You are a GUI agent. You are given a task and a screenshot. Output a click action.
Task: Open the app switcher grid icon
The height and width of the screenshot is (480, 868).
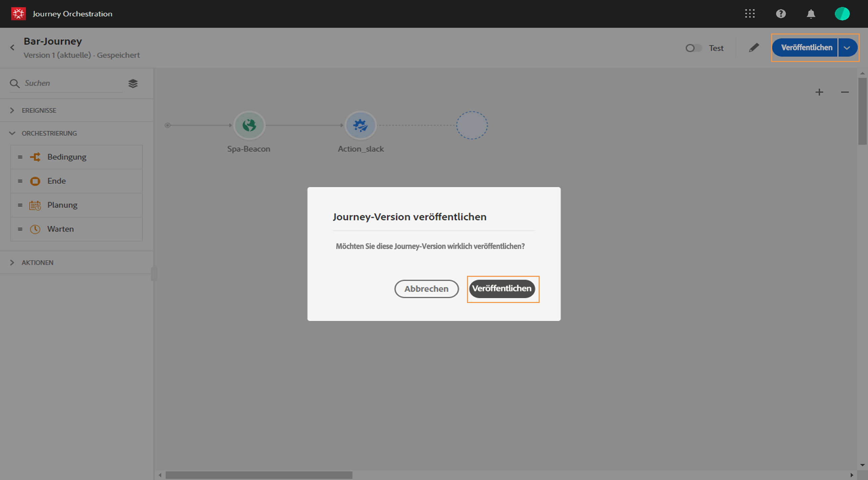click(x=750, y=14)
